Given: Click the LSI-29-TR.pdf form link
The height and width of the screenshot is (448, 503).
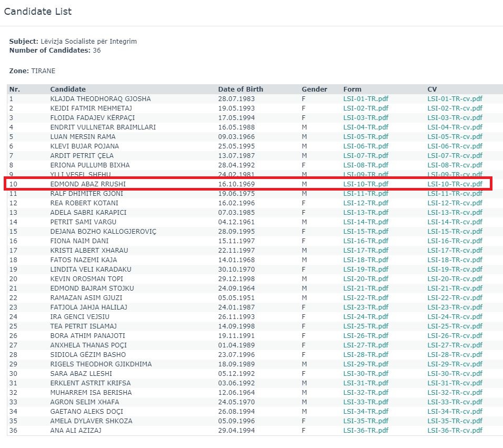Looking at the screenshot, I should tap(366, 364).
